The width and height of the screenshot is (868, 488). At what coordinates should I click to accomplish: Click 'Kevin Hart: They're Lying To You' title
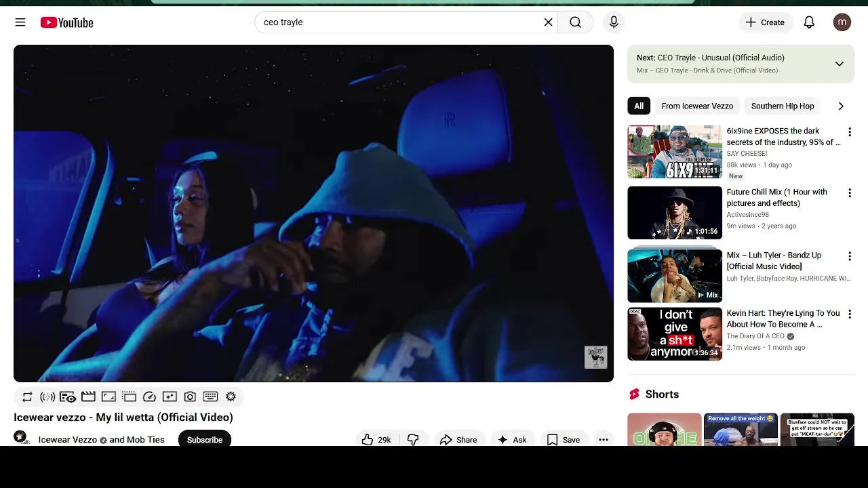pos(783,319)
